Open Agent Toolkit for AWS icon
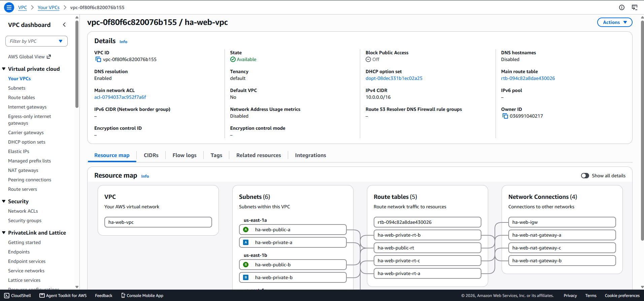644x301 pixels. [x=42, y=296]
